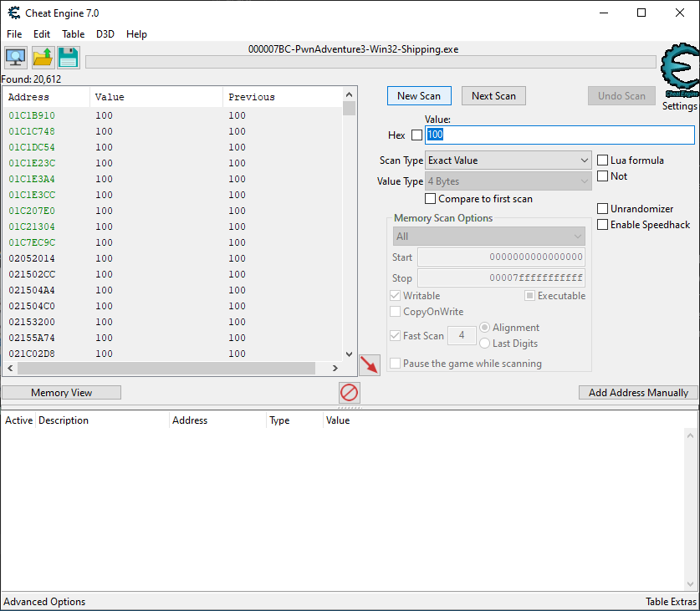Screen dimensions: 700x611
Task: Click results horizontal scrollbar right arrow
Action: 335,369
